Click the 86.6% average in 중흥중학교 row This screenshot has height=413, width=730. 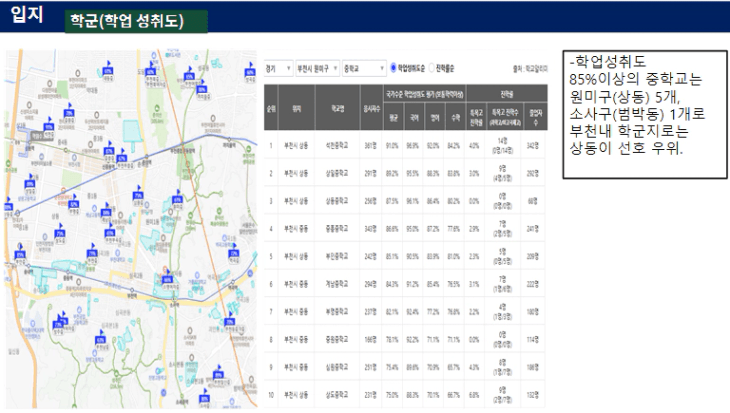click(392, 229)
